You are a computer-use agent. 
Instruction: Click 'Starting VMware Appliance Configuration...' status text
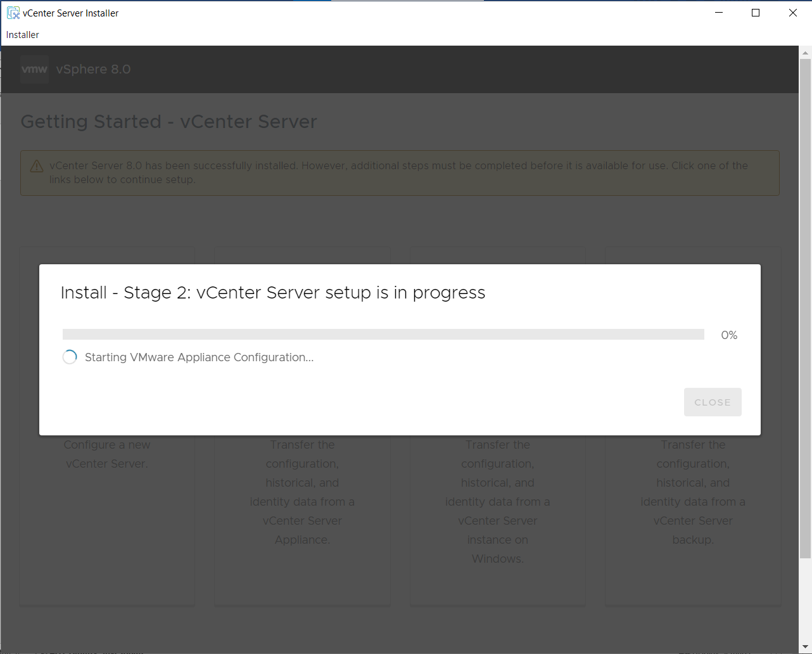click(x=199, y=357)
